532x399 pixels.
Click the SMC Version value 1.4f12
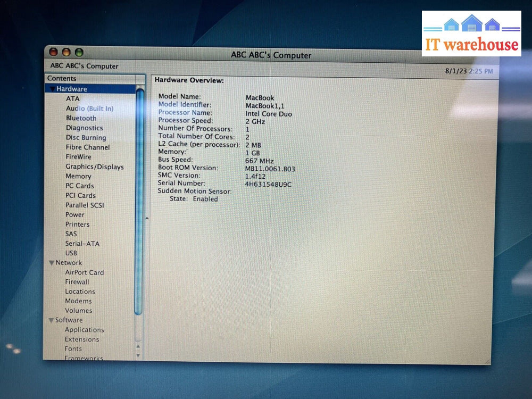click(x=255, y=177)
